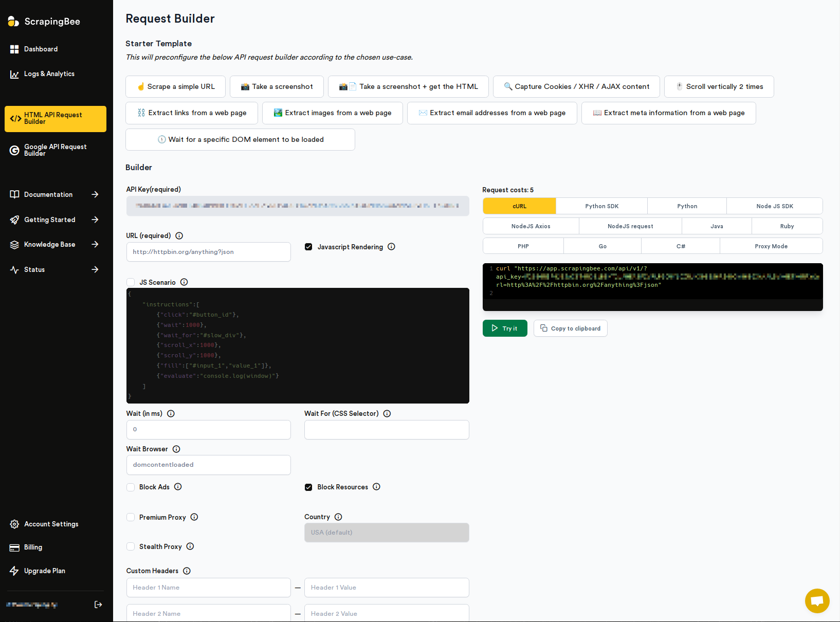Switch to the Proxy Mode tab
Screen dimensions: 840x622
[771, 246]
